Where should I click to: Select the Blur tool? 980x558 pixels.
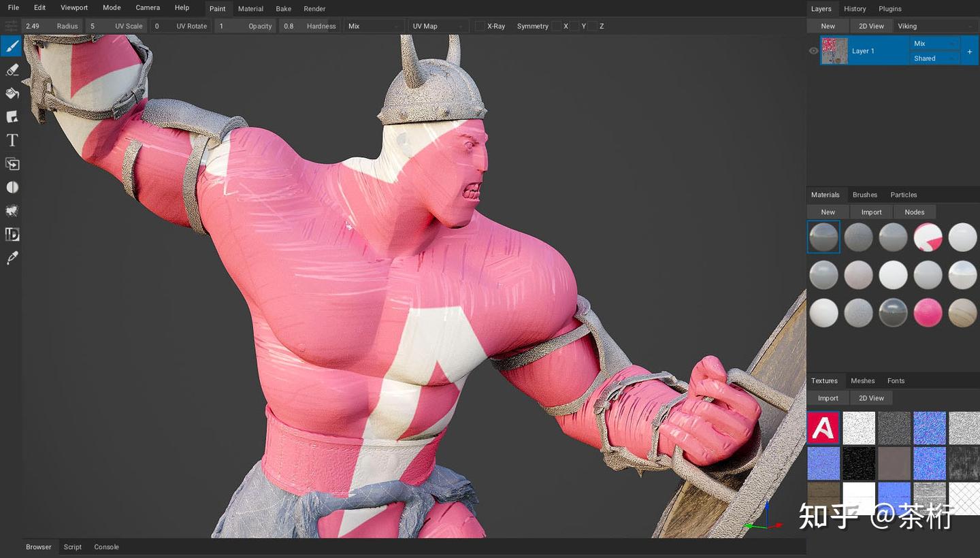10,187
